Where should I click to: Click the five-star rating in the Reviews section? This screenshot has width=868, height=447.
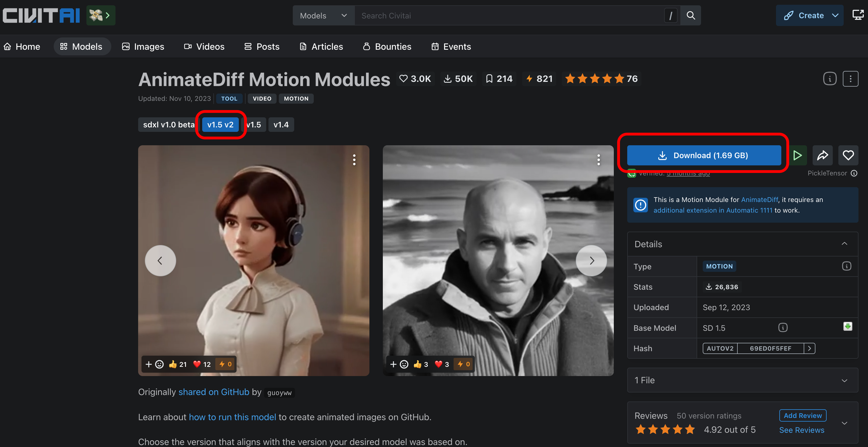click(665, 429)
